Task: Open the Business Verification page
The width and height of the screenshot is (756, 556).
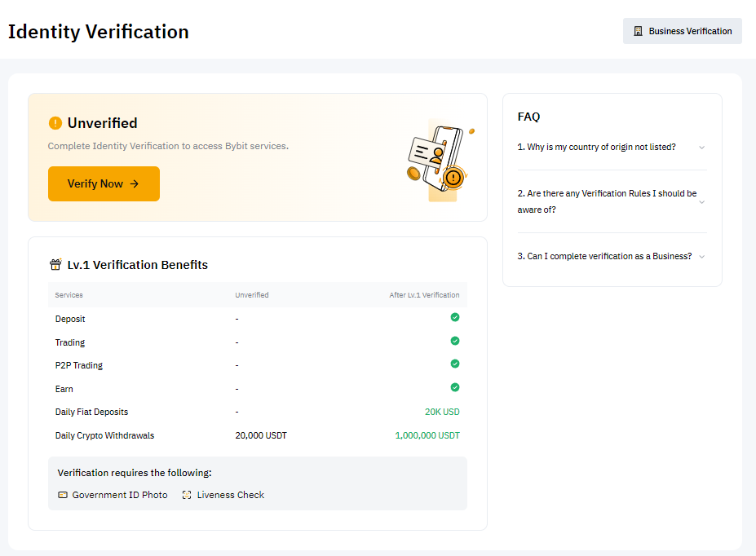Action: click(683, 31)
